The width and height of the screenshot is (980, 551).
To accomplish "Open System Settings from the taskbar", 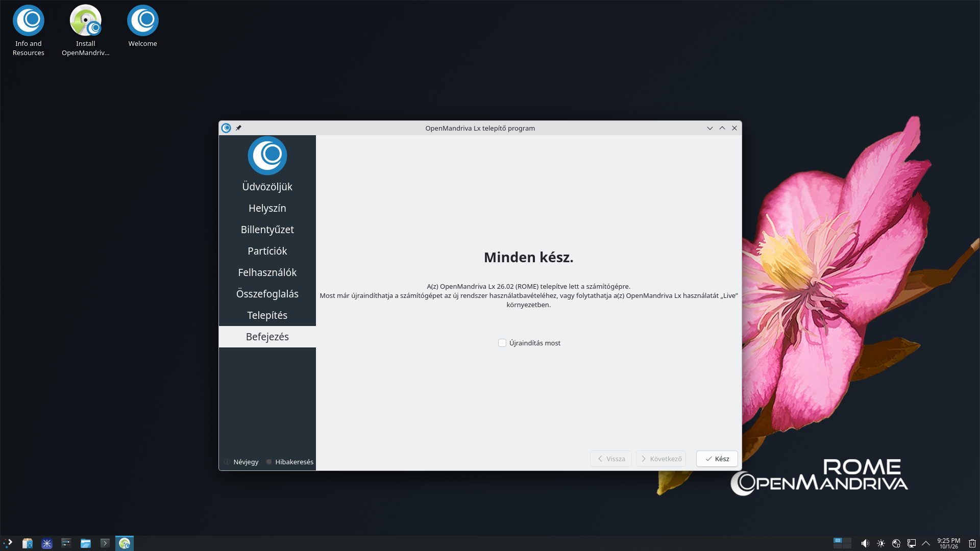I will click(x=66, y=543).
